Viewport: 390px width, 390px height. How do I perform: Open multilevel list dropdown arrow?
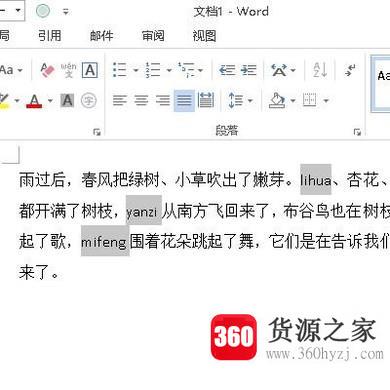pyautogui.click(x=200, y=70)
